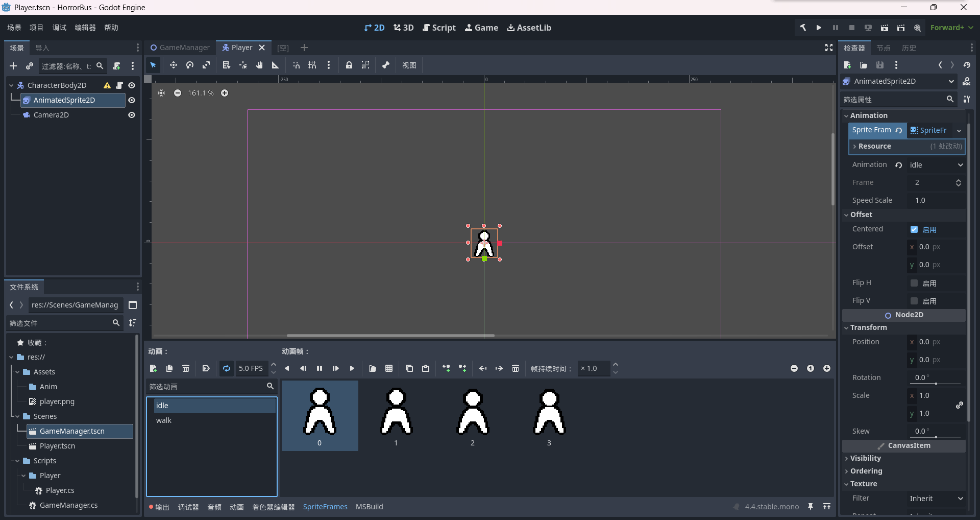
Task: Run the current scene clapper icon
Action: (x=885, y=28)
